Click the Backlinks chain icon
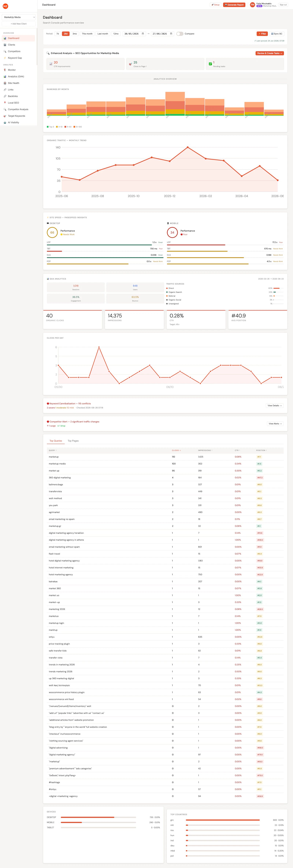Screen dimensions: 293x868 coord(5,96)
